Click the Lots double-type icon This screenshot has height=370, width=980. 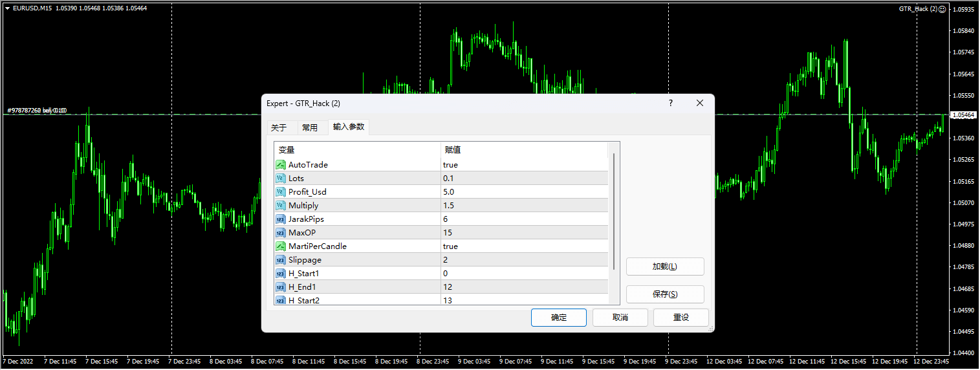281,179
